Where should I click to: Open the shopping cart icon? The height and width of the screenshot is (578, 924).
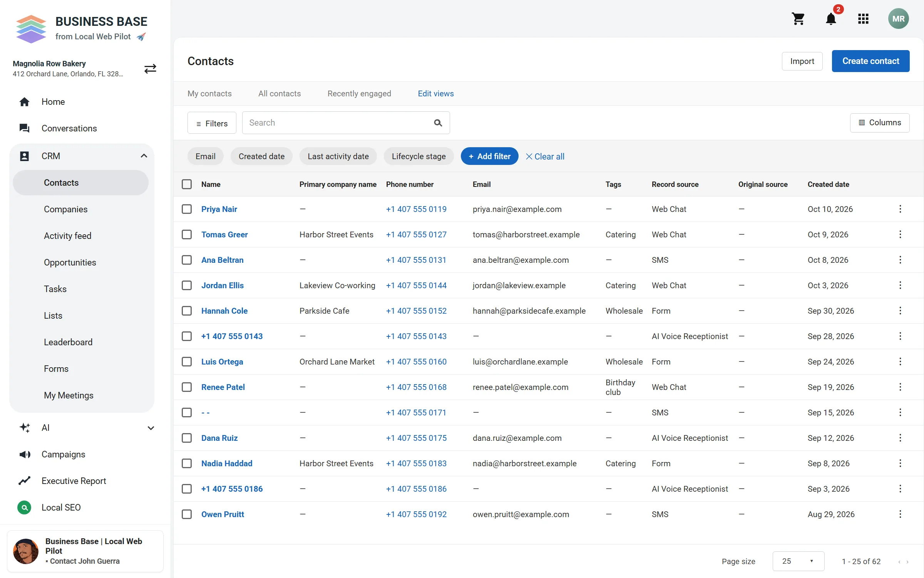coord(798,18)
